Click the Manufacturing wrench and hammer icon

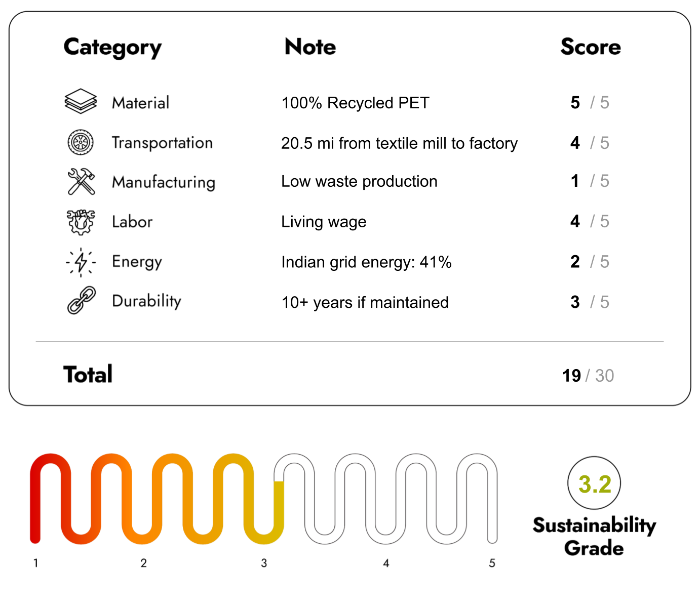click(x=81, y=182)
